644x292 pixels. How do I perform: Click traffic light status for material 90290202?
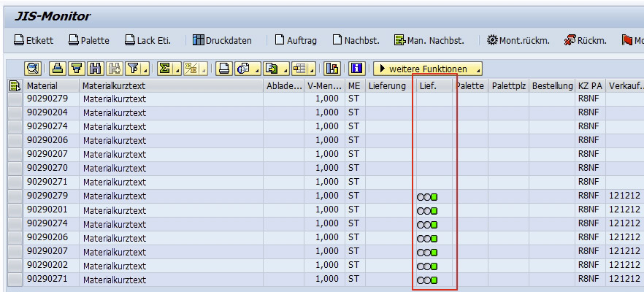click(x=427, y=266)
